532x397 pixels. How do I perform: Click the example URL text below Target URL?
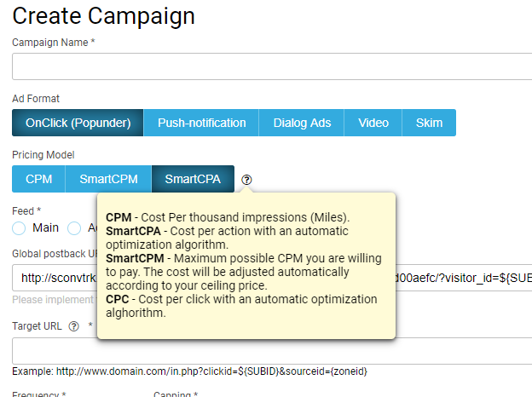click(x=189, y=371)
